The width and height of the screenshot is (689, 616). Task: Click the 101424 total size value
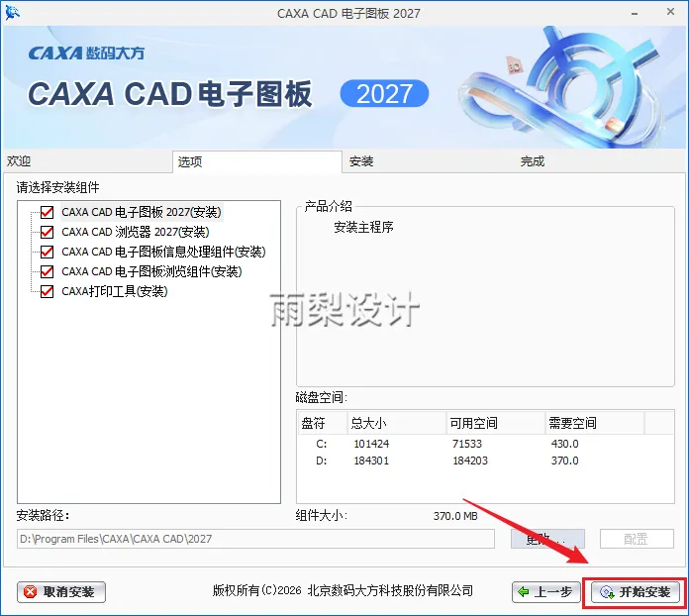(371, 444)
